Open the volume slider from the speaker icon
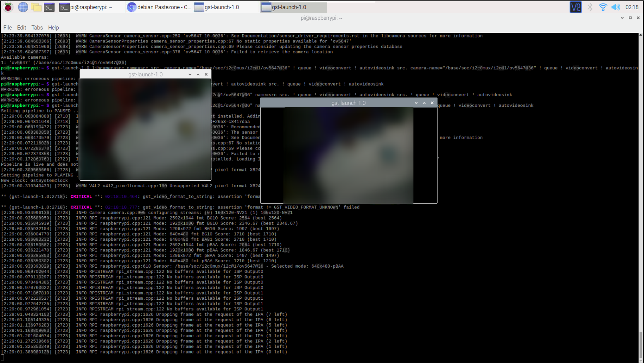 point(616,7)
